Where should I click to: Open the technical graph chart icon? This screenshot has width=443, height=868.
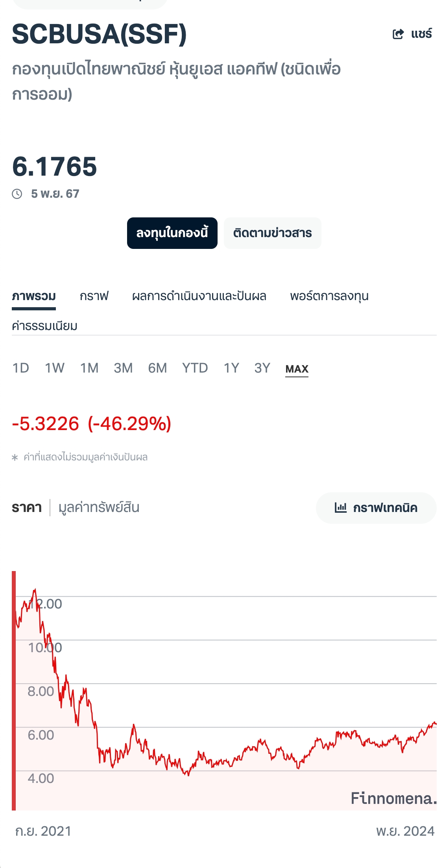(x=340, y=508)
